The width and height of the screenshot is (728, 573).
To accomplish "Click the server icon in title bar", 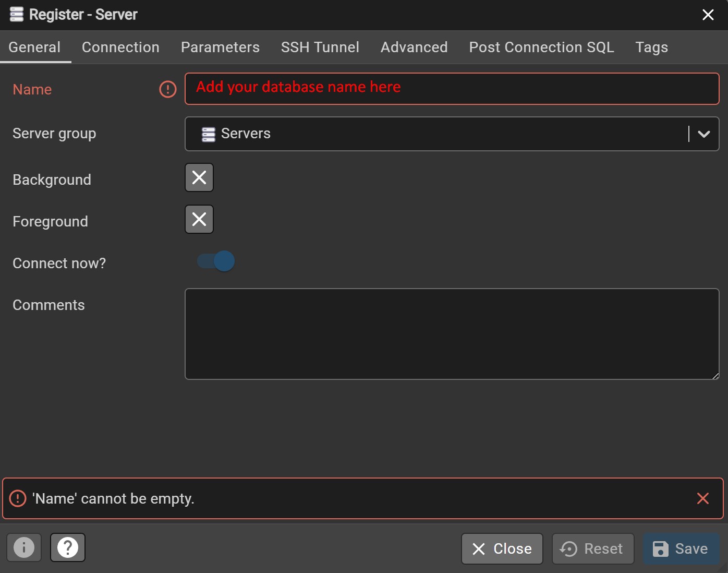I will 17,15.
